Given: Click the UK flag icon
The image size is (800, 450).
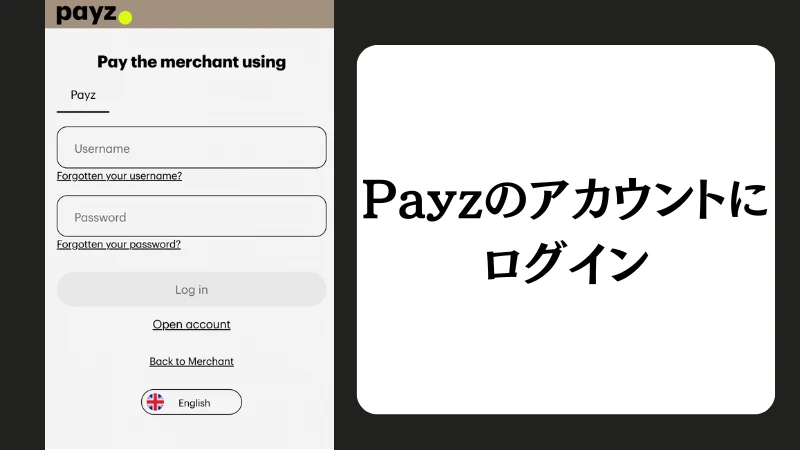Looking at the screenshot, I should (x=155, y=402).
